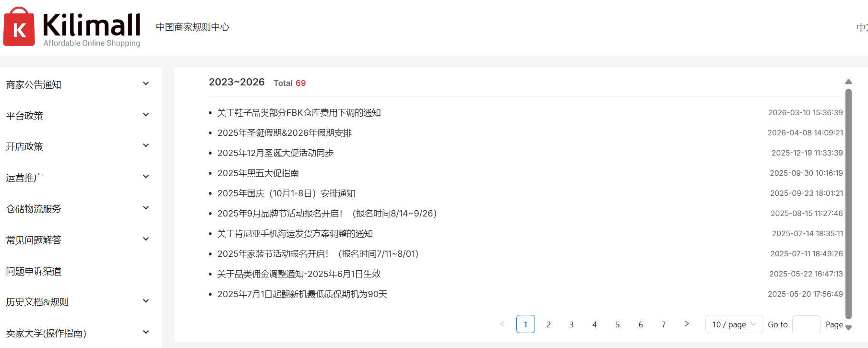Open the 10 / page size dropdown
Screen dimensions: 868x348
click(x=734, y=324)
